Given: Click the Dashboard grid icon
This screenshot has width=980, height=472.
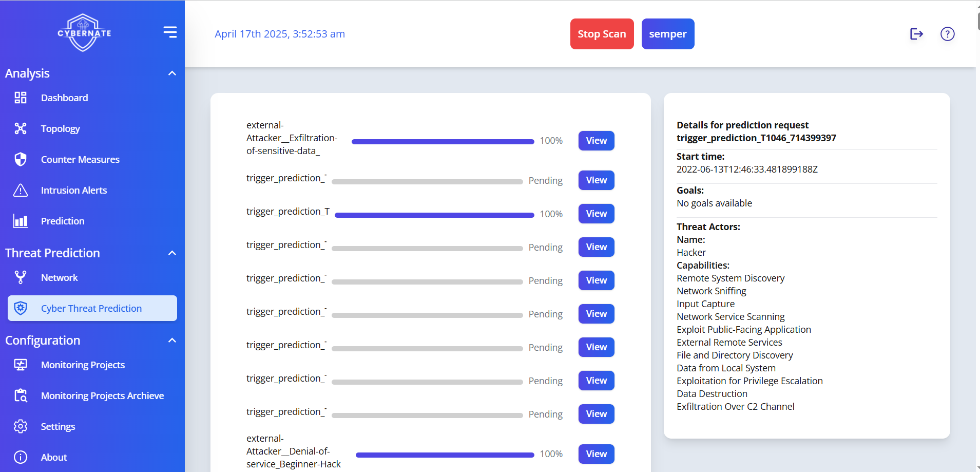Looking at the screenshot, I should [x=21, y=98].
